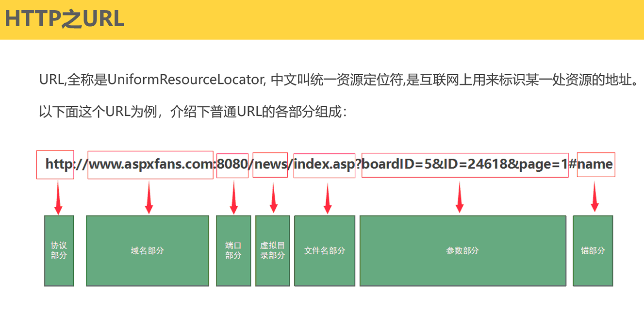
Task: Click the green 参数部分 block
Action: 462,250
